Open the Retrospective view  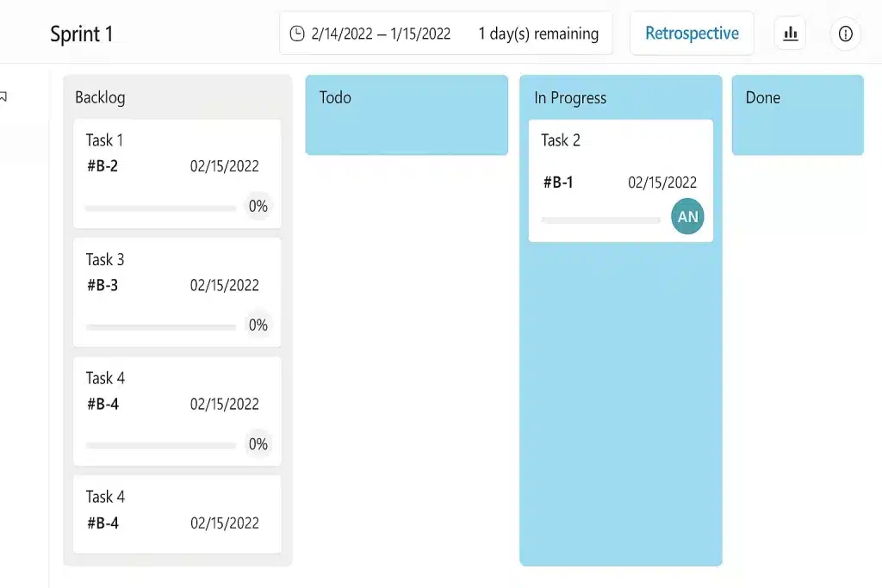click(x=692, y=34)
